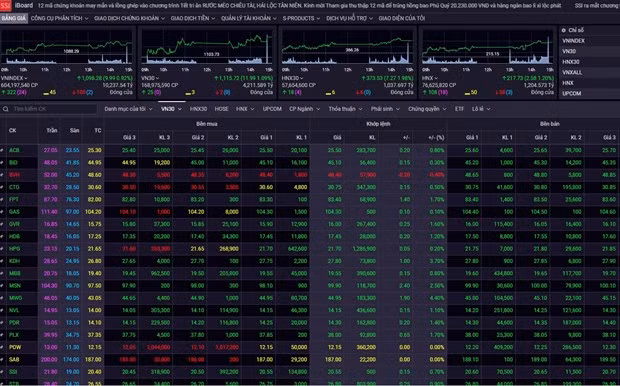Open stock ticker MWG
The width and height of the screenshot is (620, 386).
click(15, 298)
